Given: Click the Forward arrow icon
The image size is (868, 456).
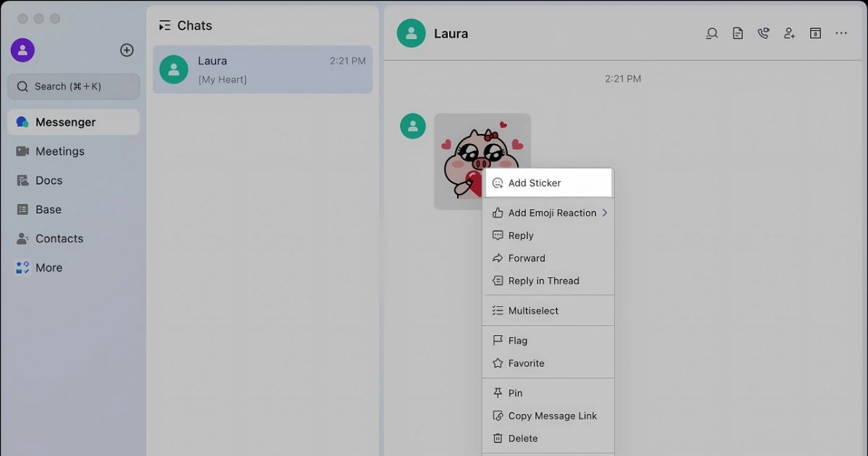Looking at the screenshot, I should tap(498, 258).
